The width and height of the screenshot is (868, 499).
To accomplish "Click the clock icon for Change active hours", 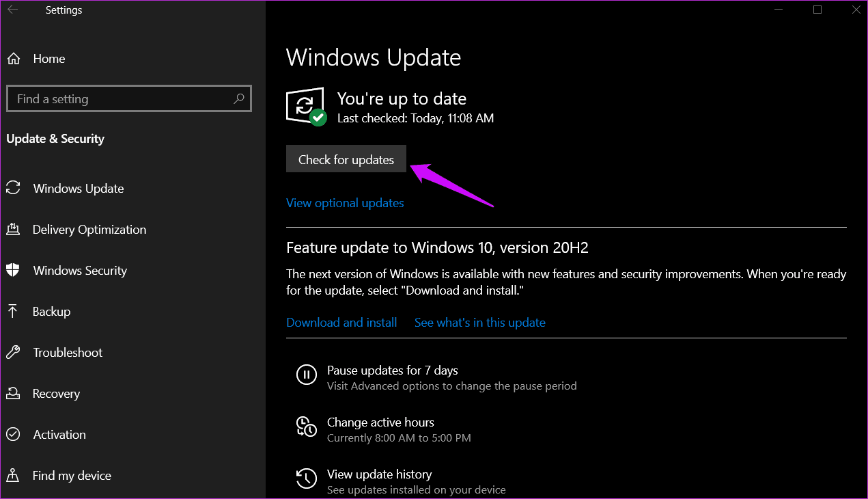I will coord(306,427).
